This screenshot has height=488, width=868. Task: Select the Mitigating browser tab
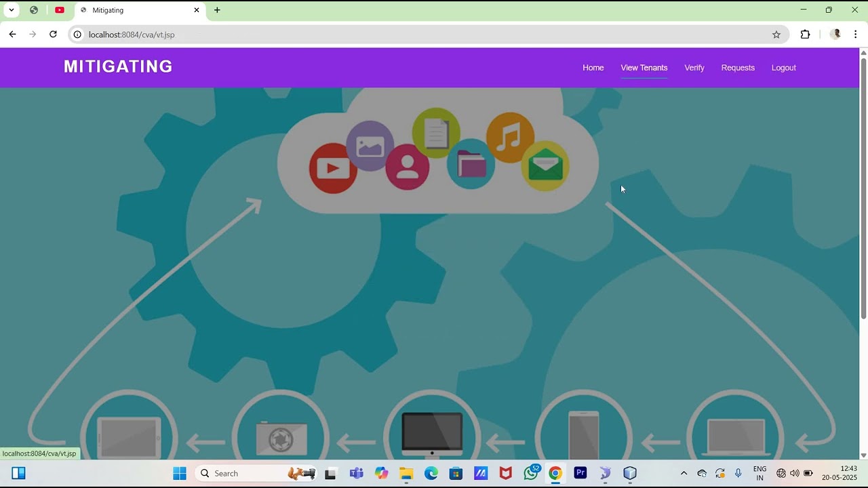140,11
